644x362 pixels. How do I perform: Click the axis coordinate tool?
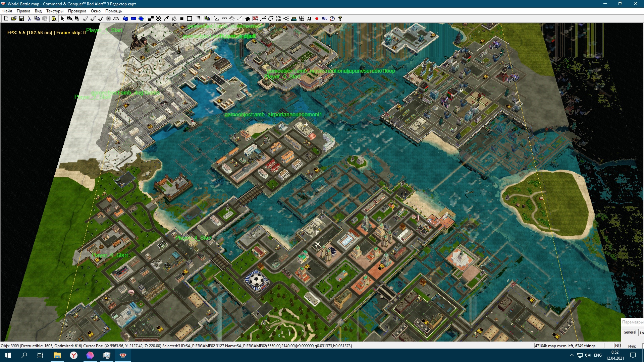point(217,19)
